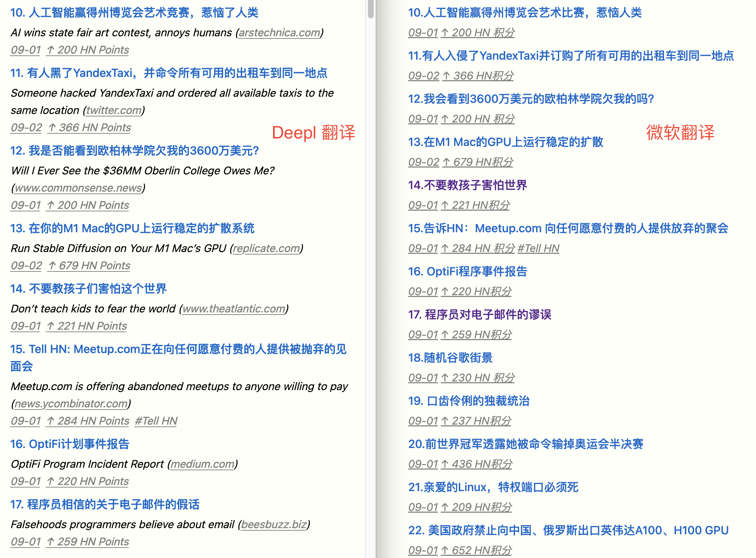Open Microsoft headline 11 about YandexTaxi
This screenshot has width=756, height=558.
(571, 56)
